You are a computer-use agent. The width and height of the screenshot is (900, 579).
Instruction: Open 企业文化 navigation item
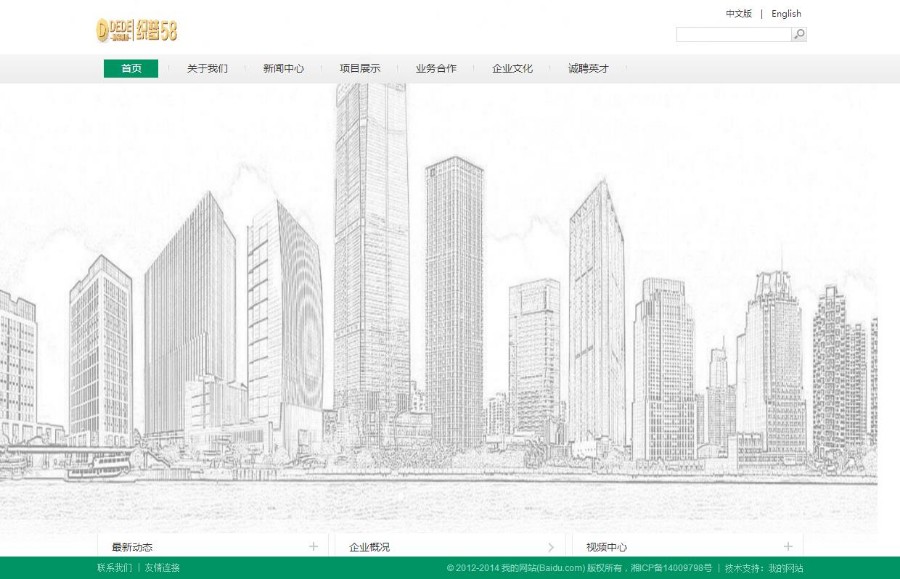click(x=513, y=68)
